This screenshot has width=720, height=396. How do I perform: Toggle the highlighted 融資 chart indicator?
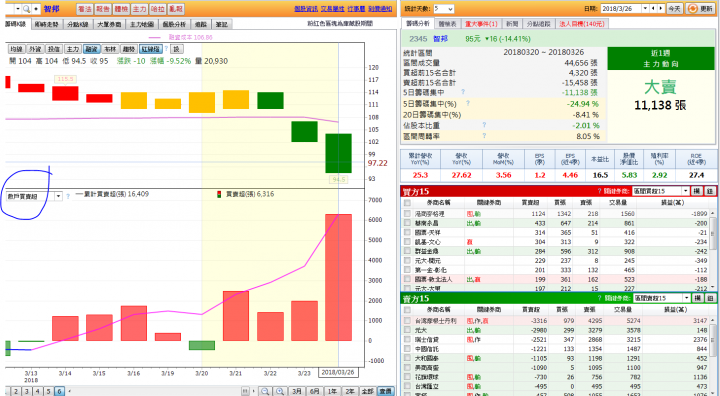tap(91, 49)
